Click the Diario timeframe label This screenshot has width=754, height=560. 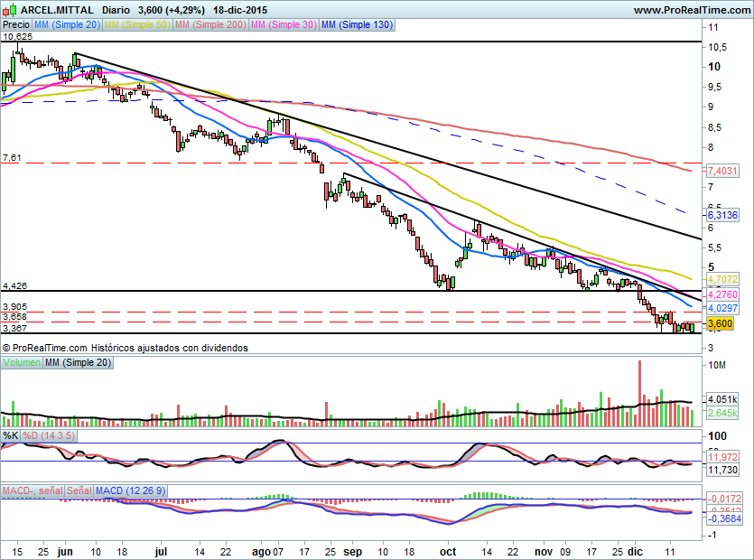[116, 10]
